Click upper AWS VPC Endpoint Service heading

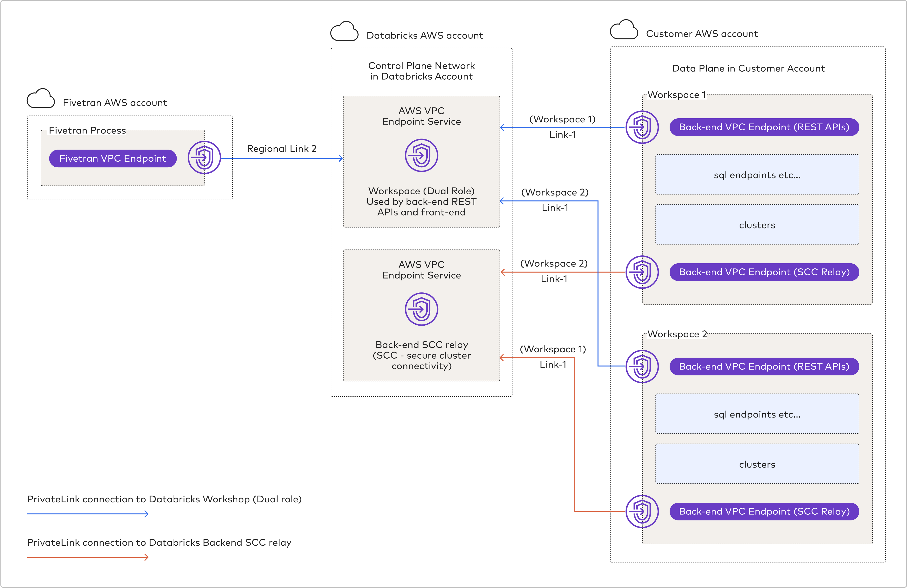pos(421,116)
